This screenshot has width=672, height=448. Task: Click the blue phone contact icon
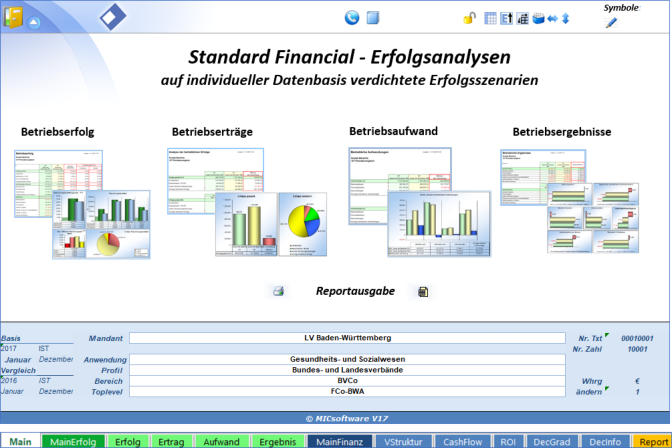coord(351,17)
